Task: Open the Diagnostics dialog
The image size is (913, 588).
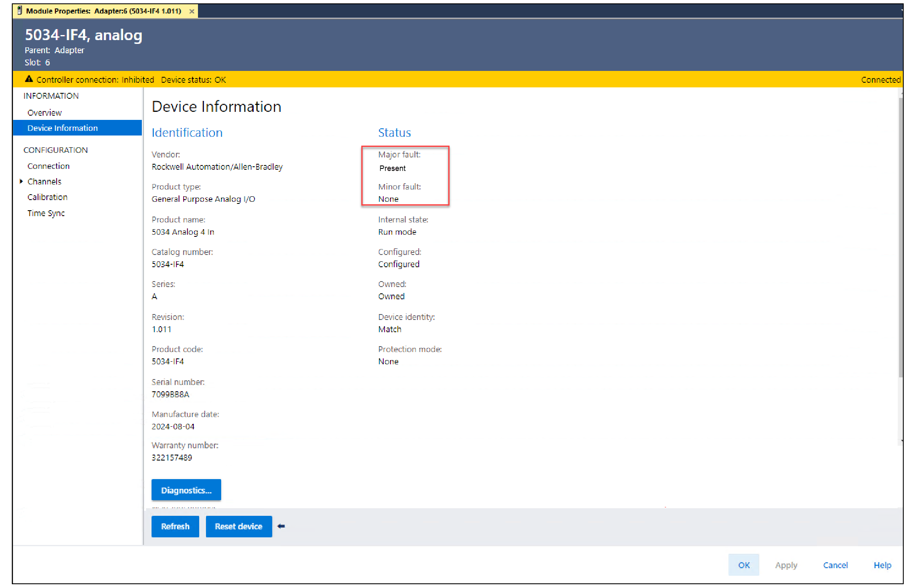Action: (186, 490)
